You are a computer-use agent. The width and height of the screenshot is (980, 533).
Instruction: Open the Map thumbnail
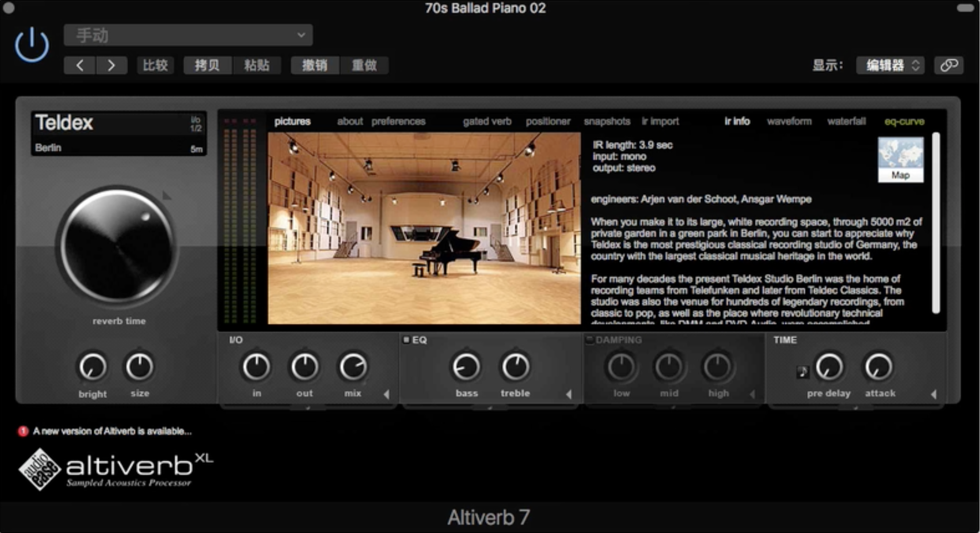(901, 159)
